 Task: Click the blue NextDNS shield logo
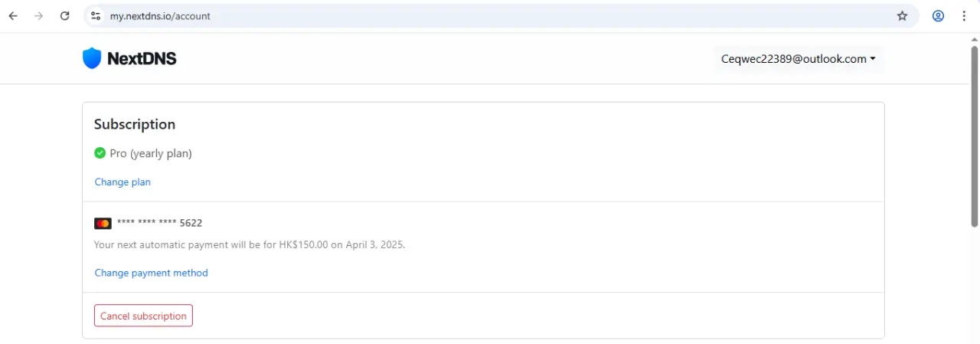tap(92, 58)
